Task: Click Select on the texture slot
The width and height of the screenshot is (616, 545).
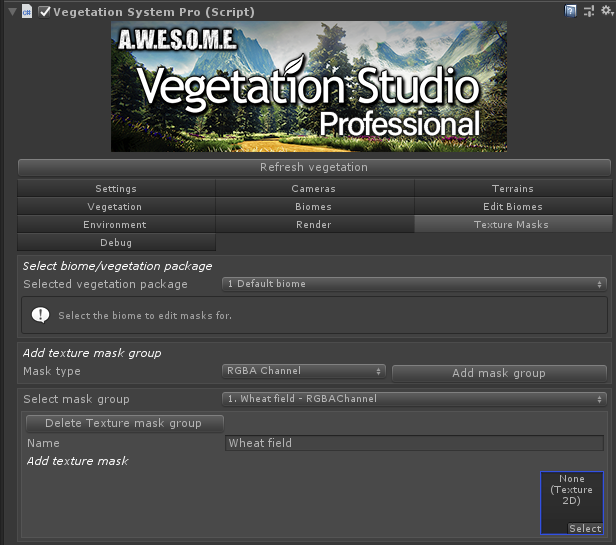Action: [585, 528]
